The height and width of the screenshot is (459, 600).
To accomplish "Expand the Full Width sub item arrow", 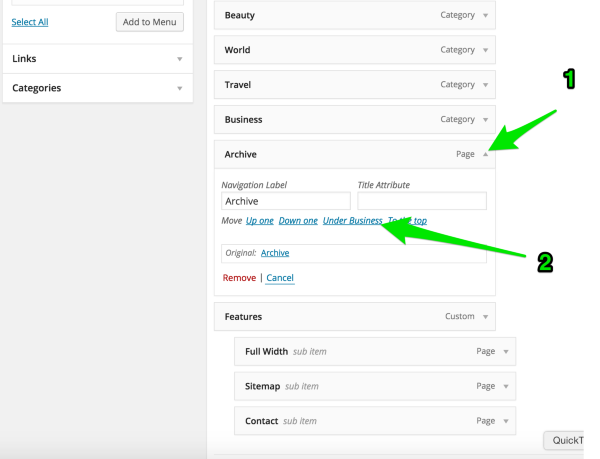I will tap(506, 352).
